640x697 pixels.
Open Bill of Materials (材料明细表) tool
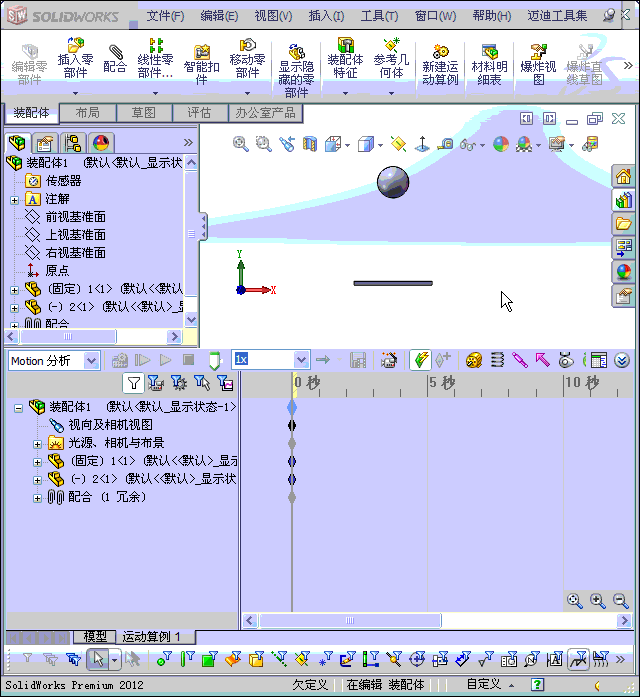[x=489, y=65]
